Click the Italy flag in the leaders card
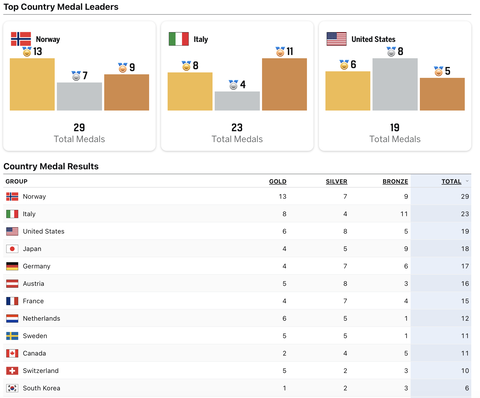This screenshot has height=398, width=480. click(x=179, y=39)
